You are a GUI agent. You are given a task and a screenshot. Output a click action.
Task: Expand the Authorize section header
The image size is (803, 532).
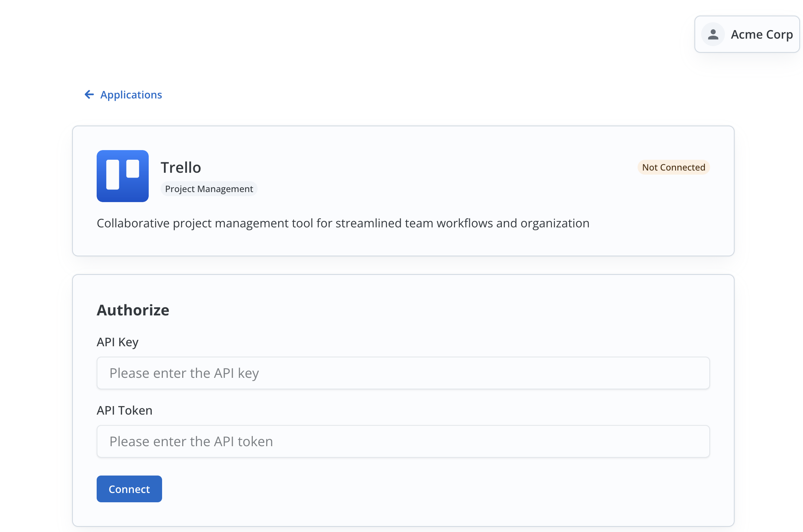(133, 309)
